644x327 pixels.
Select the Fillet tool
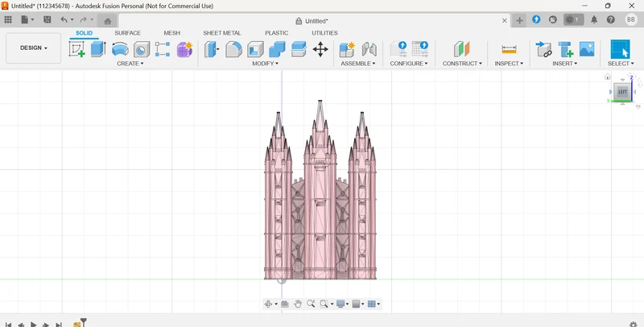pyautogui.click(x=233, y=49)
